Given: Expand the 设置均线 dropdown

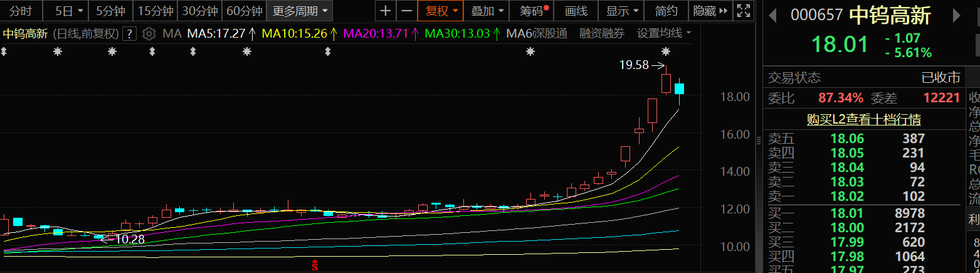Looking at the screenshot, I should (x=664, y=34).
